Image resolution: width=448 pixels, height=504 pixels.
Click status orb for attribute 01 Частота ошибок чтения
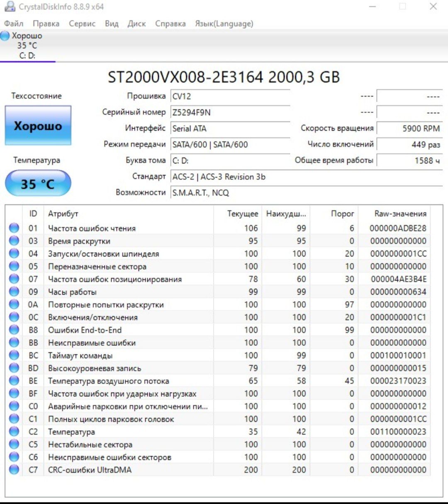pyautogui.click(x=14, y=228)
